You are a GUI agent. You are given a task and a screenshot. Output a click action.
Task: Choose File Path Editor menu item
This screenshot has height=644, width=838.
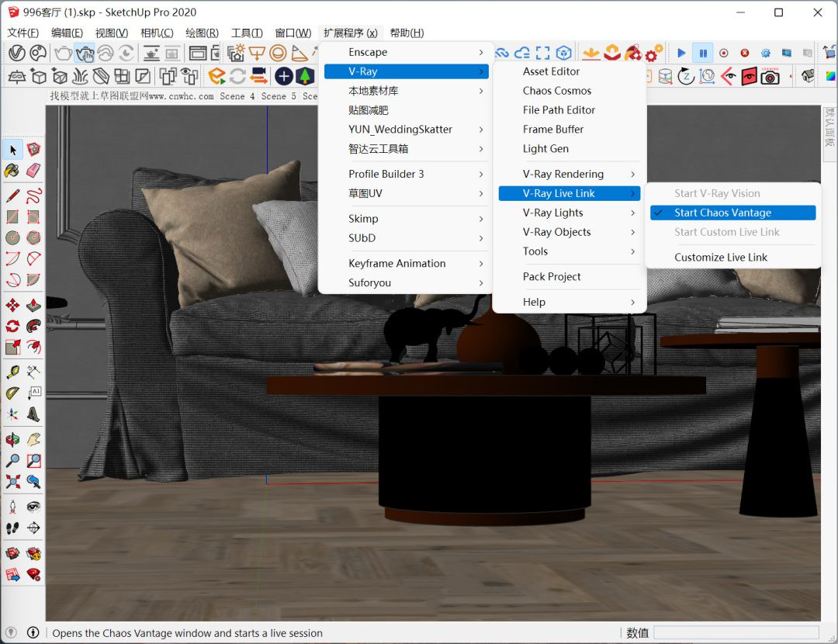[x=570, y=110]
